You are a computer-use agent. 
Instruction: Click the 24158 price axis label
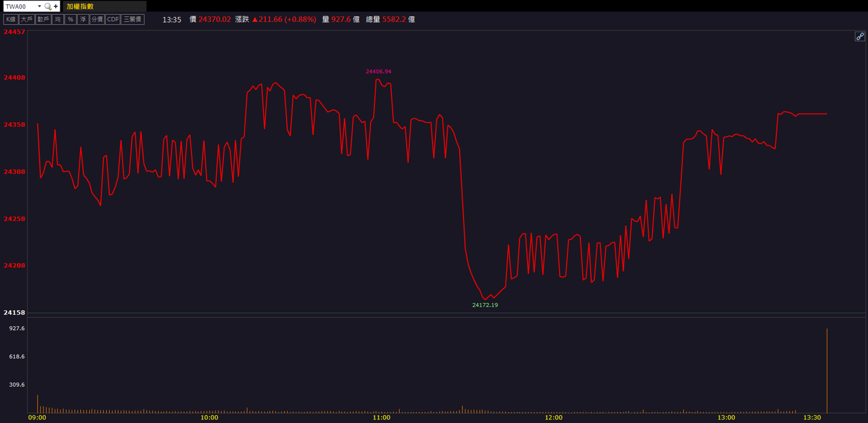(14, 313)
